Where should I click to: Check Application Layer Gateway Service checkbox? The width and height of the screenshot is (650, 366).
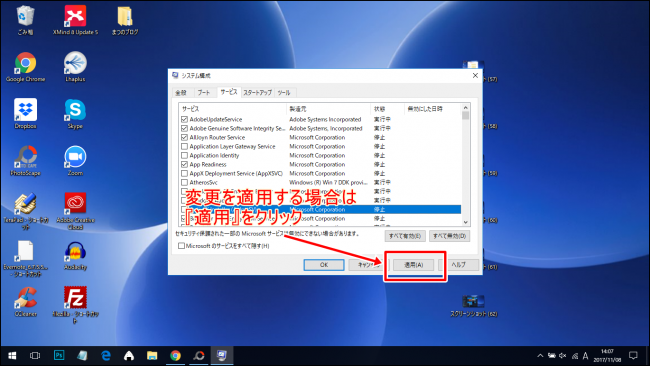point(184,146)
